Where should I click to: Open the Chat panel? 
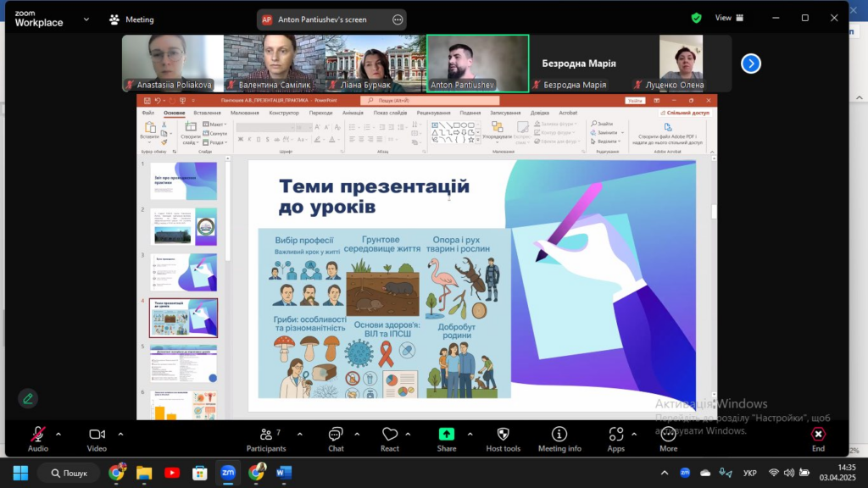pos(336,440)
